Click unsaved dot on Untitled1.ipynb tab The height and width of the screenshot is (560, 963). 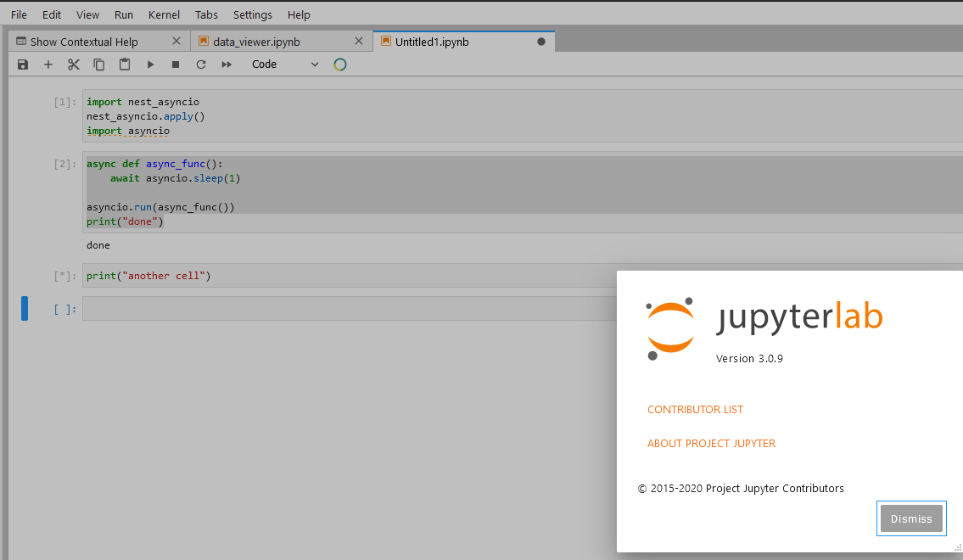pyautogui.click(x=541, y=42)
